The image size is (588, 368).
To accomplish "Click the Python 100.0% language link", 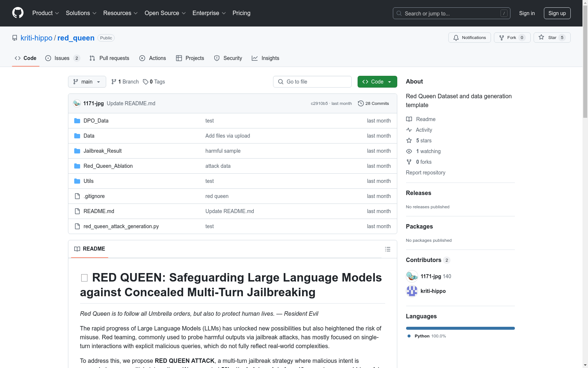I will coord(427,336).
